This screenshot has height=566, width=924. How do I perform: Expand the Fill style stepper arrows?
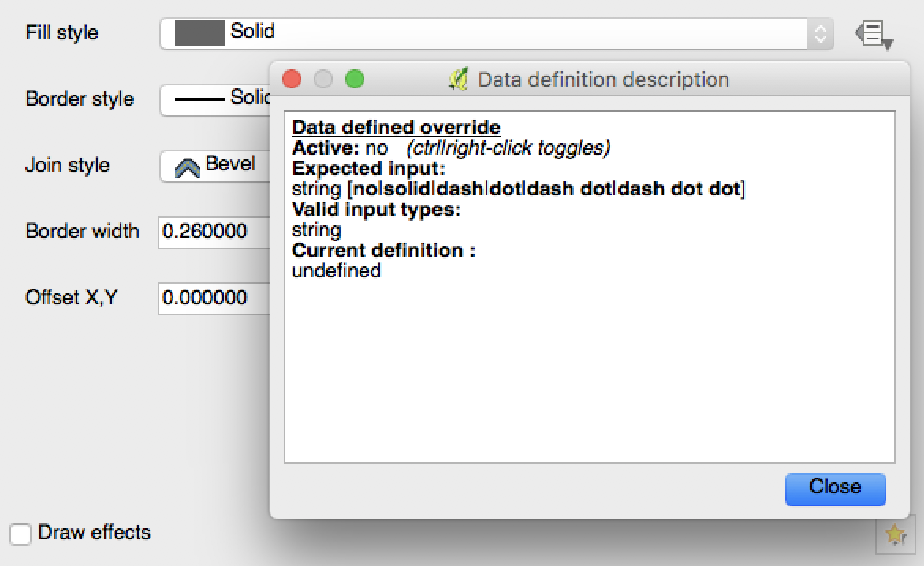pyautogui.click(x=820, y=34)
